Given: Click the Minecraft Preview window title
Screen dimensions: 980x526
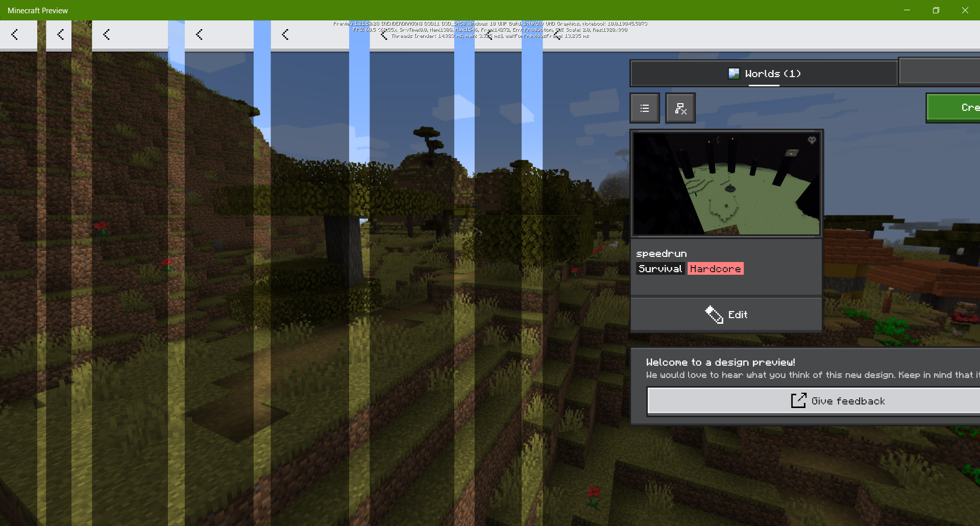Looking at the screenshot, I should click(x=38, y=10).
